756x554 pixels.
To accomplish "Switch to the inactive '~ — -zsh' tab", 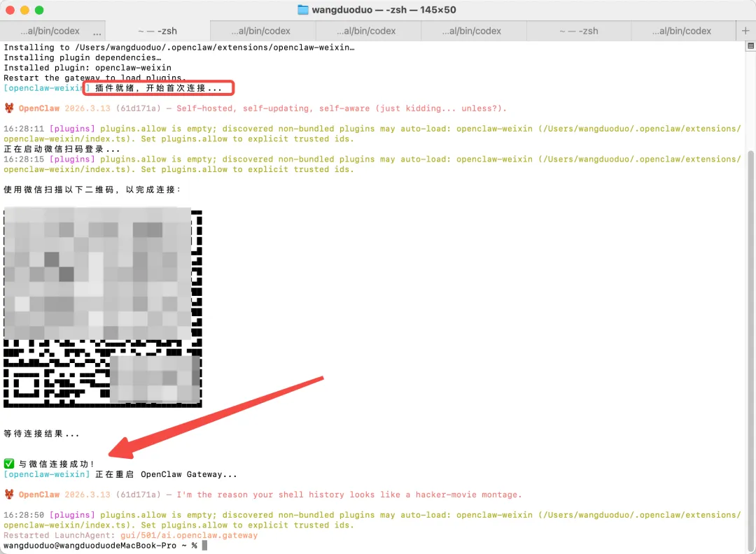I will pyautogui.click(x=579, y=31).
